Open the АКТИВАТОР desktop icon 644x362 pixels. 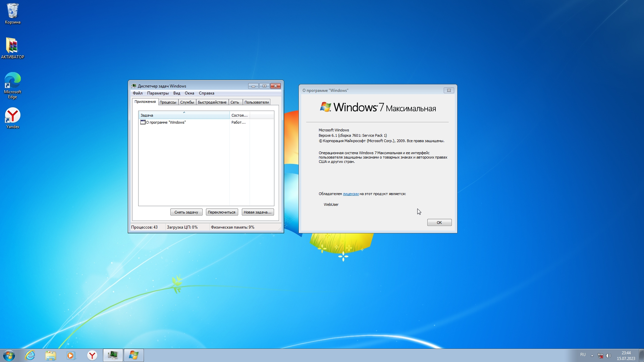click(12, 48)
